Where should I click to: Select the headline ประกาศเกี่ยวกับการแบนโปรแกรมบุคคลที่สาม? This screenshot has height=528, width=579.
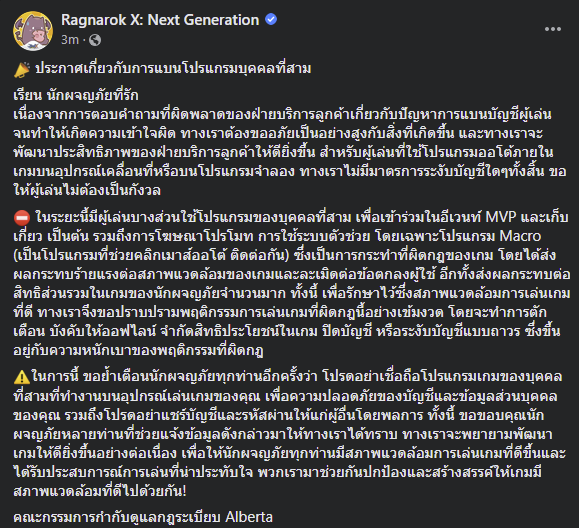click(x=173, y=69)
